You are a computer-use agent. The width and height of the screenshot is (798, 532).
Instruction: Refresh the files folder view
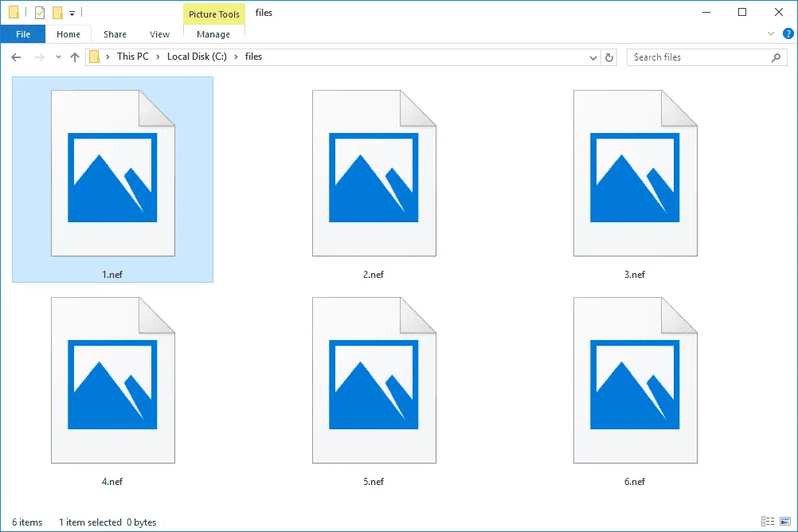[610, 57]
